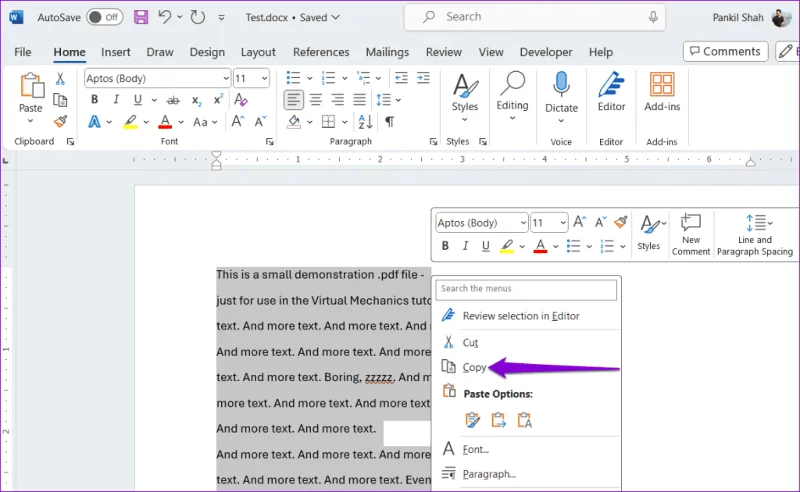The image size is (800, 492).
Task: Toggle Underline in the ribbon Font group
Action: 138,100
